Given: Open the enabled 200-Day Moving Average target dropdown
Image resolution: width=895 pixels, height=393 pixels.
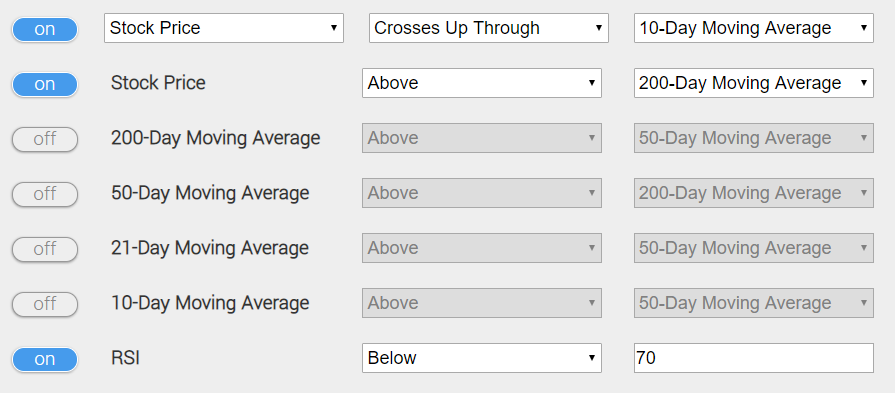Looking at the screenshot, I should coord(753,83).
